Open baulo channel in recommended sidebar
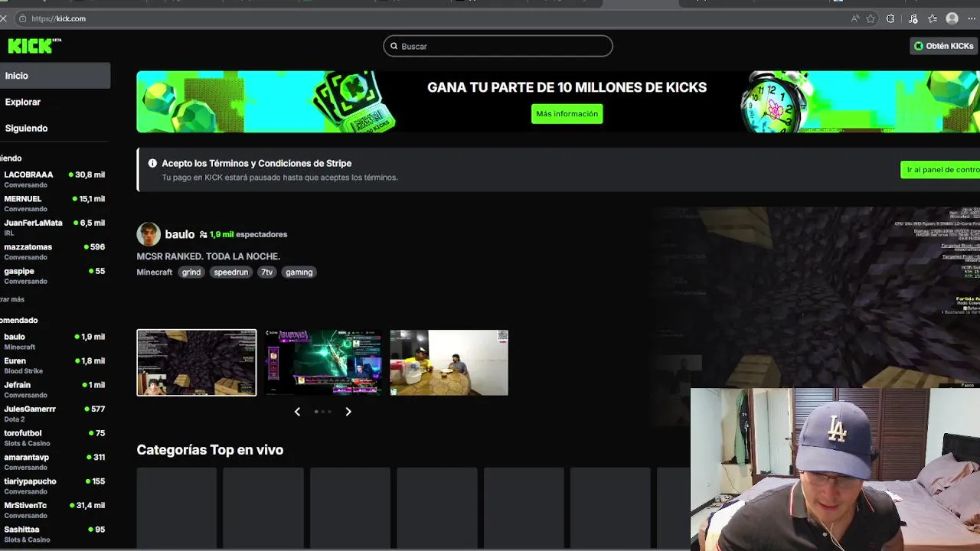Screen dimensions: 980x551 tap(55, 341)
